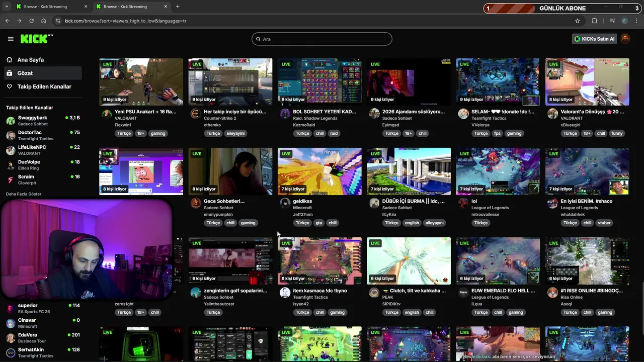Click KozmoRaid streamer avatar
Viewport: 644px width, 362px height.
click(x=285, y=114)
